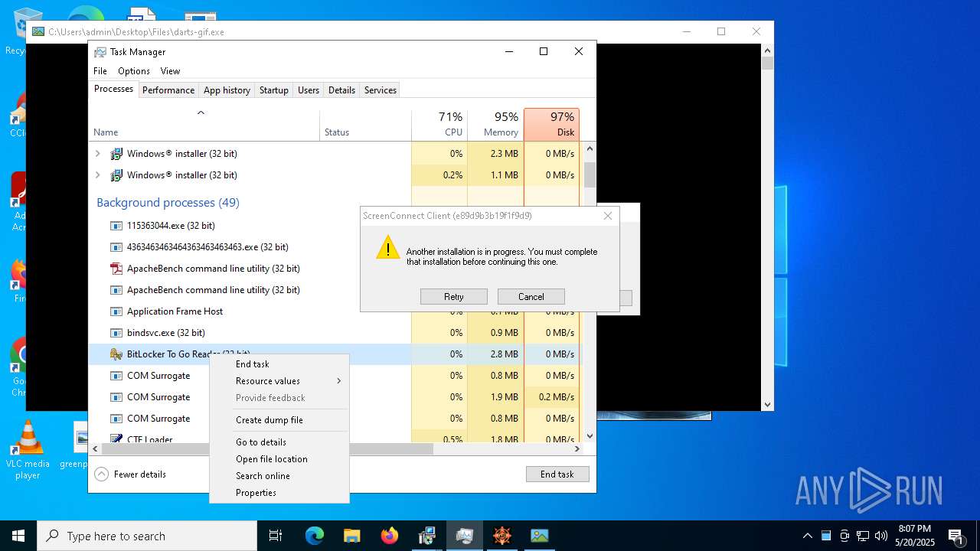Click Retry in ScreenConnect dialog
This screenshot has height=551, width=980.
coord(454,297)
